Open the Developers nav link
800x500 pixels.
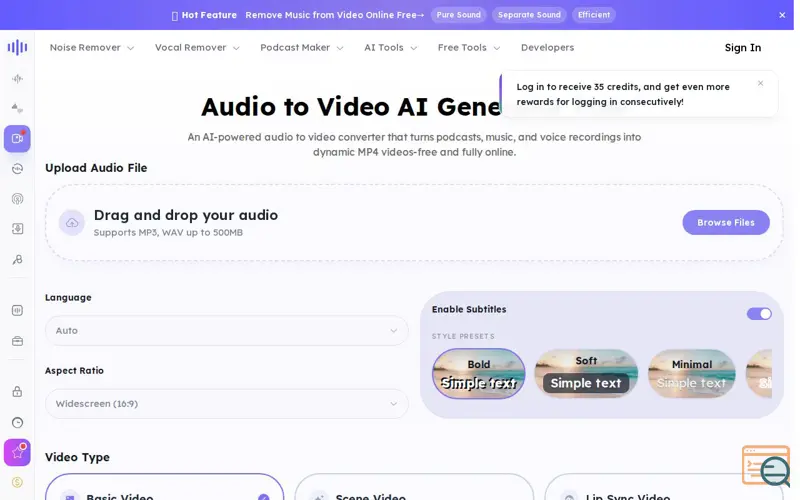[x=547, y=47]
